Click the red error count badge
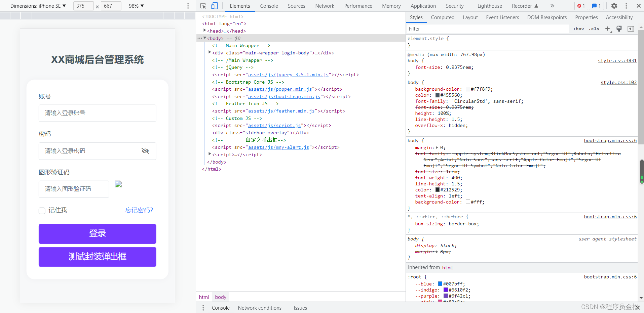 581,6
